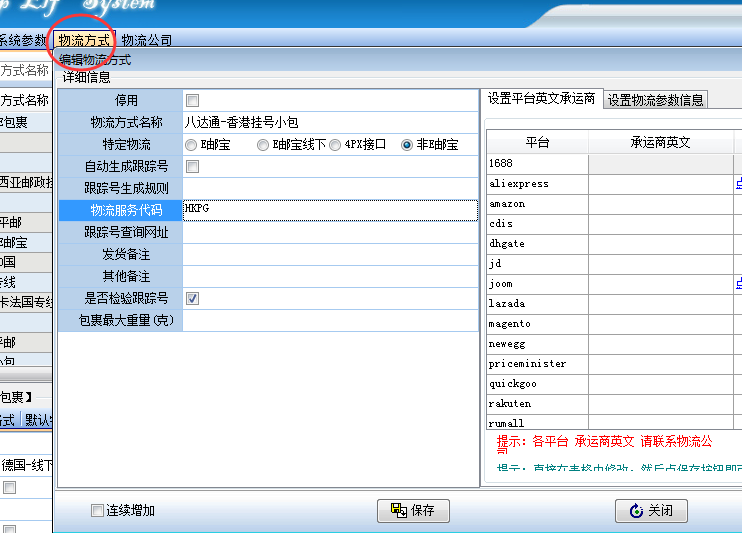Click the refresh icon on 关闭 button
Viewport: 742px width, 533px height.
636,510
